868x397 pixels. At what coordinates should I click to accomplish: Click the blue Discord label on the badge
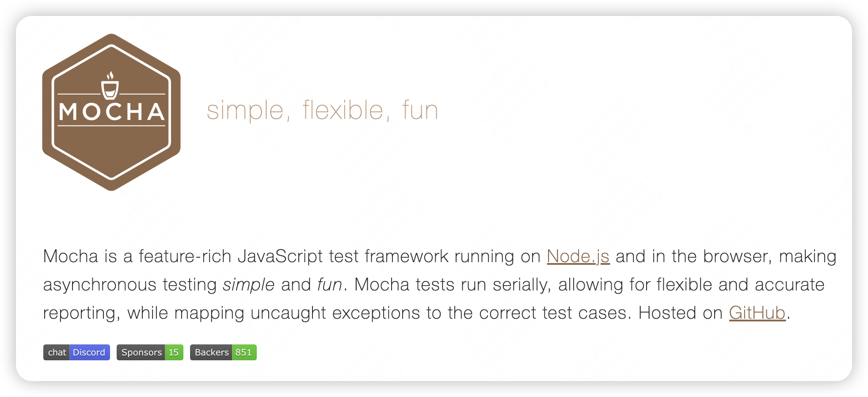tap(89, 352)
